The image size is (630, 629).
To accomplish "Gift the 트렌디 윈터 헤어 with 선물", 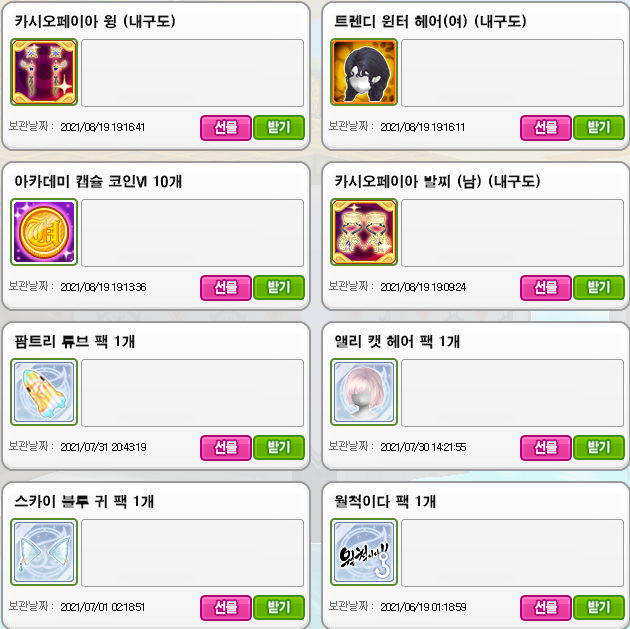I will (x=546, y=128).
